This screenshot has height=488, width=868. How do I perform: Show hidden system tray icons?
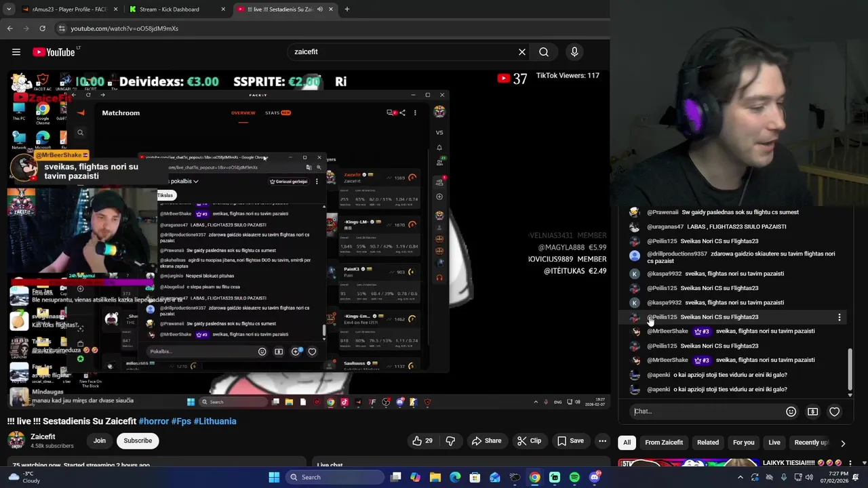click(x=741, y=477)
